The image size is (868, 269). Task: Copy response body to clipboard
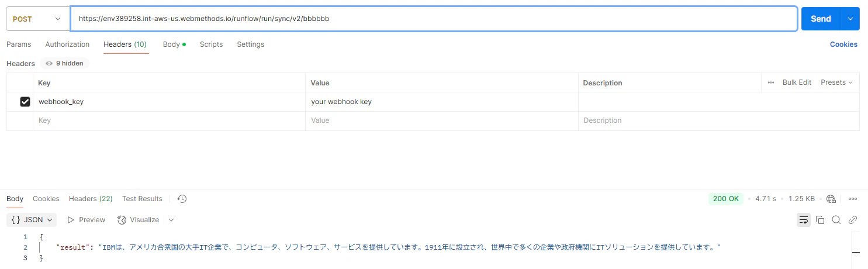pos(820,220)
